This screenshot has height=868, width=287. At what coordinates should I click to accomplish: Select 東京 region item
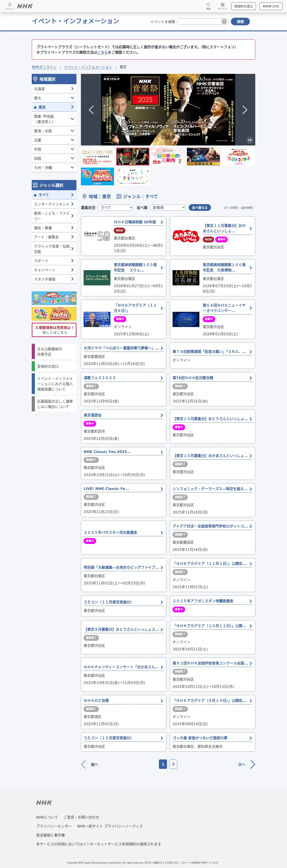point(54,107)
